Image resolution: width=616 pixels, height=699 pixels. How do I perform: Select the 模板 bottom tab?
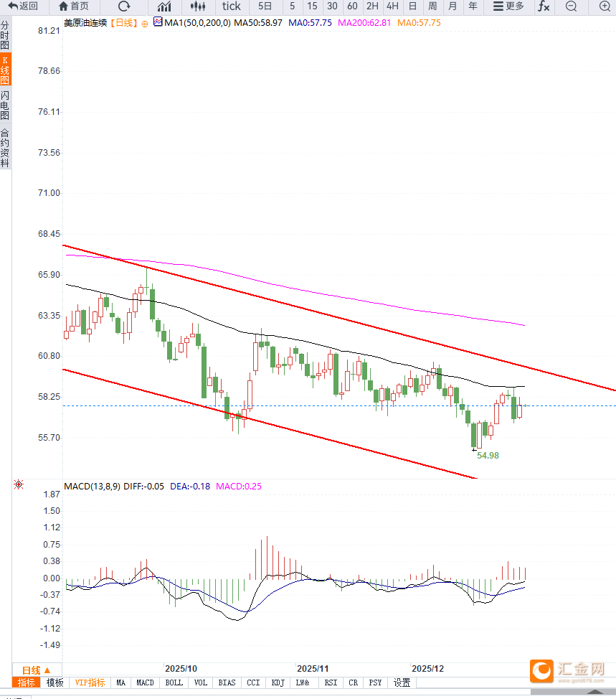click(x=55, y=682)
